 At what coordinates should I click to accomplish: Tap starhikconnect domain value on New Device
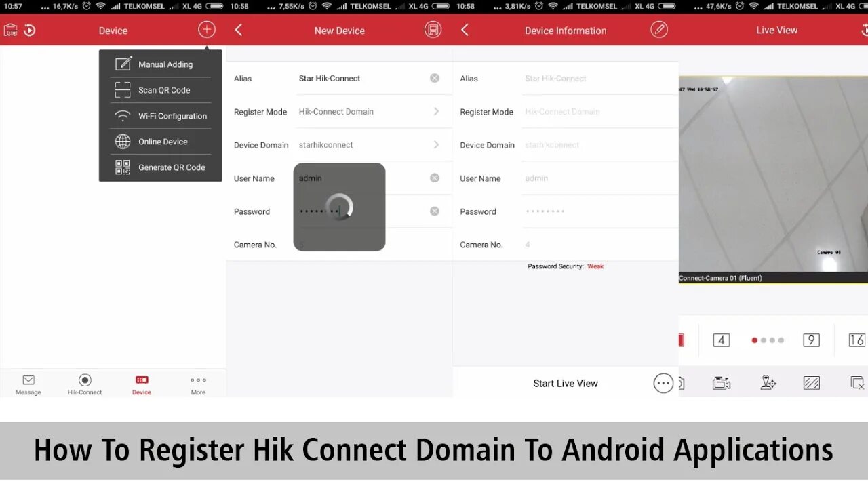326,144
